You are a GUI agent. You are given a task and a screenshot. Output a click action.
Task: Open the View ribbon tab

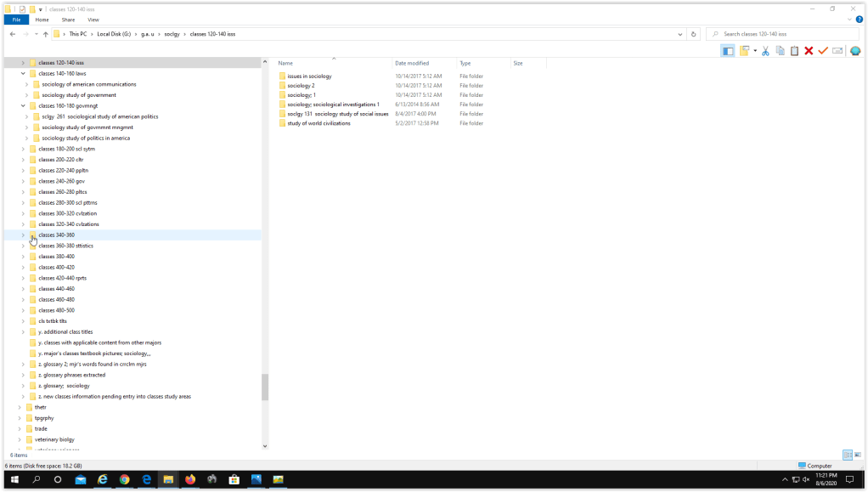point(93,20)
